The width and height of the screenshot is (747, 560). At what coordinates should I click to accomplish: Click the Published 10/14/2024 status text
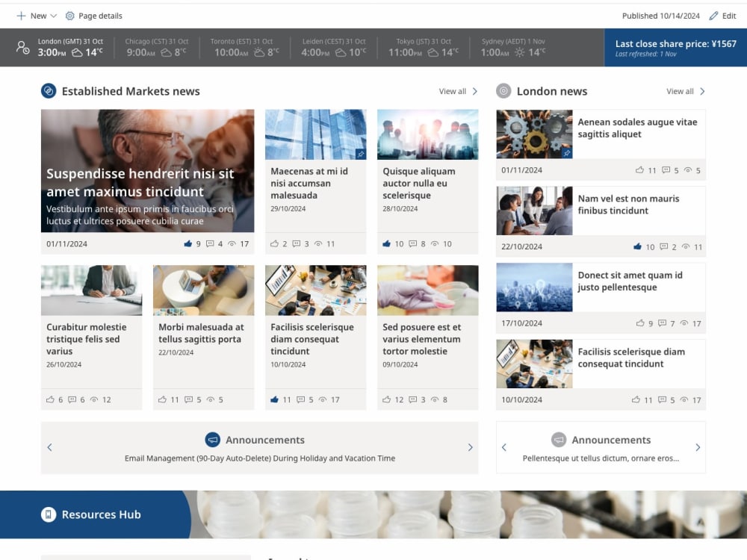(660, 16)
